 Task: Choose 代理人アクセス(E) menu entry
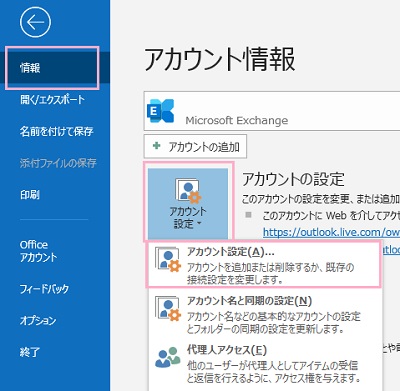pos(265,363)
